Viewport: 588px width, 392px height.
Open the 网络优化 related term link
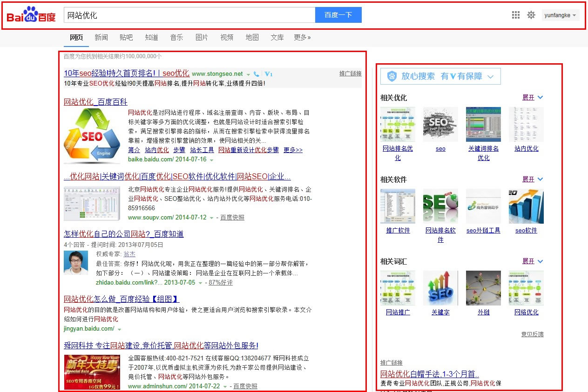click(526, 312)
